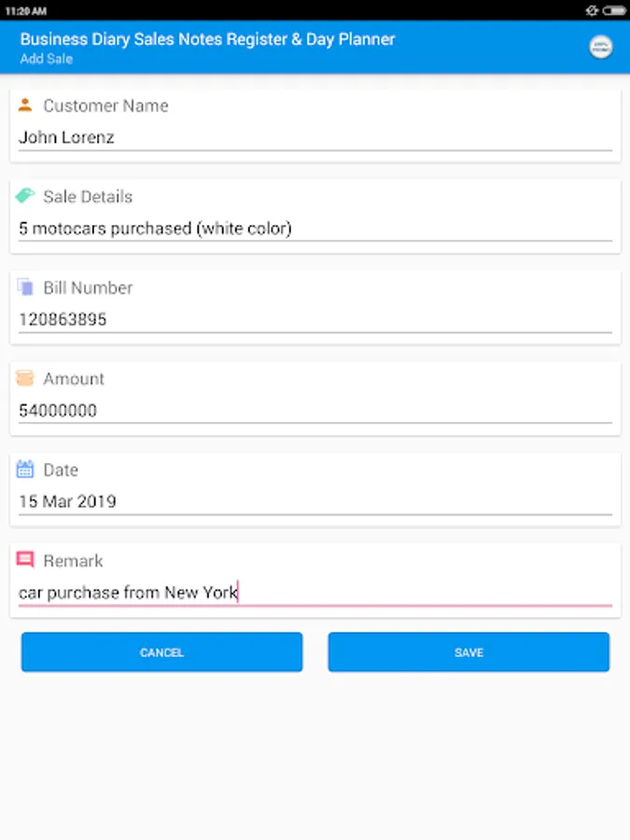Tap the Bill Number document icon
Viewport: 630px width, 840px height.
tap(24, 287)
